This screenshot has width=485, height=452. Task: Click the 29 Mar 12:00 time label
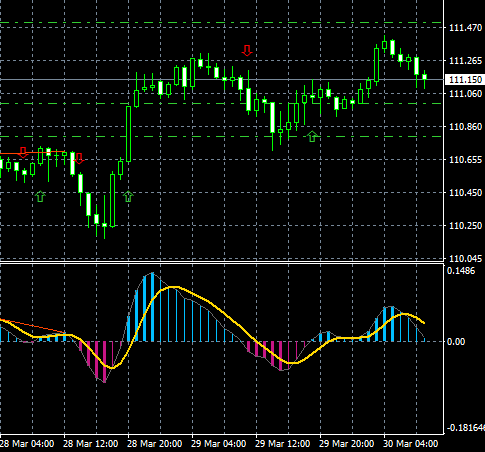pyautogui.click(x=283, y=444)
